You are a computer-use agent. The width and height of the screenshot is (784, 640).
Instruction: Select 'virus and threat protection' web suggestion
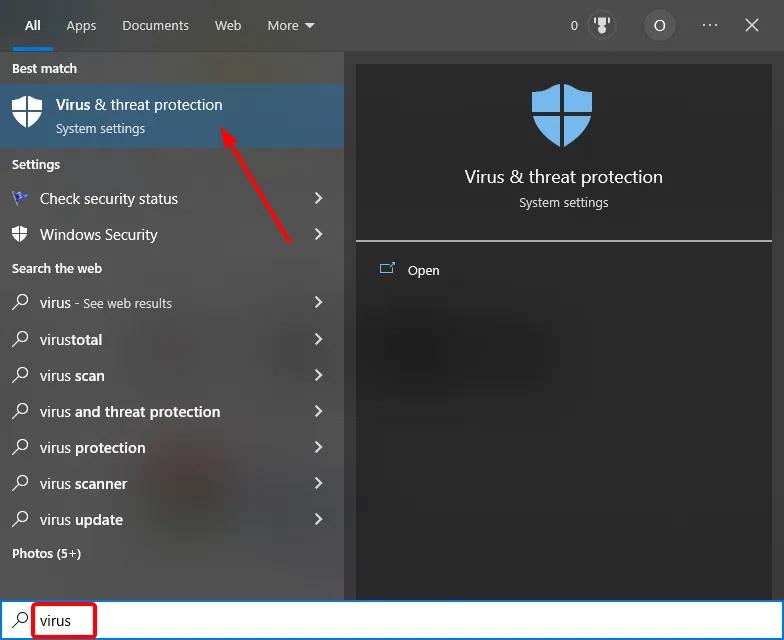[x=172, y=412]
